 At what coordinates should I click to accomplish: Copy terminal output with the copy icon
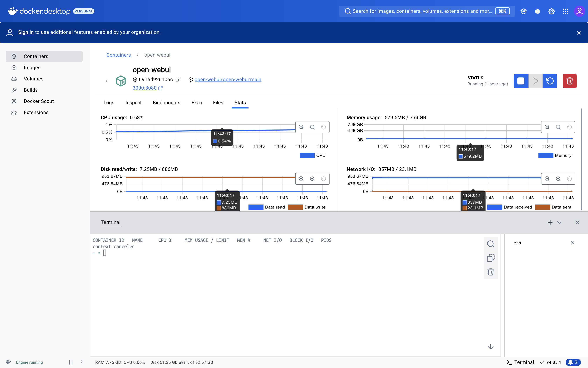[x=491, y=258]
